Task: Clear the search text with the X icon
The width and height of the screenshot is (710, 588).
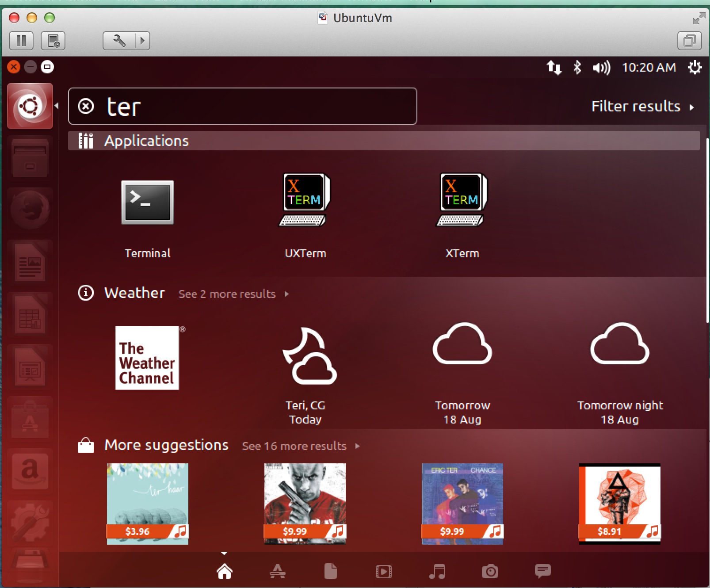Action: (86, 107)
